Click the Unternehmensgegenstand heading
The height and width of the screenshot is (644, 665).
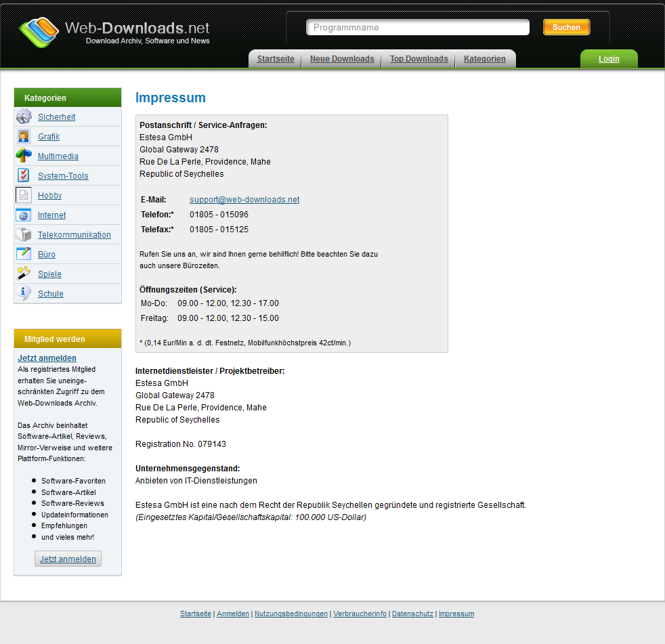188,469
